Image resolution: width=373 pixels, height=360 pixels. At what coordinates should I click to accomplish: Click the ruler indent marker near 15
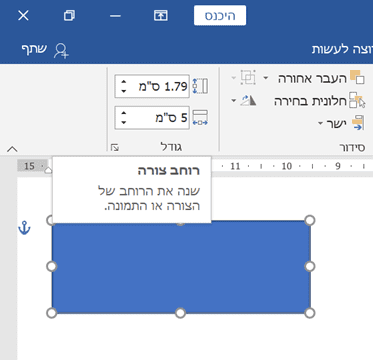coord(48,170)
